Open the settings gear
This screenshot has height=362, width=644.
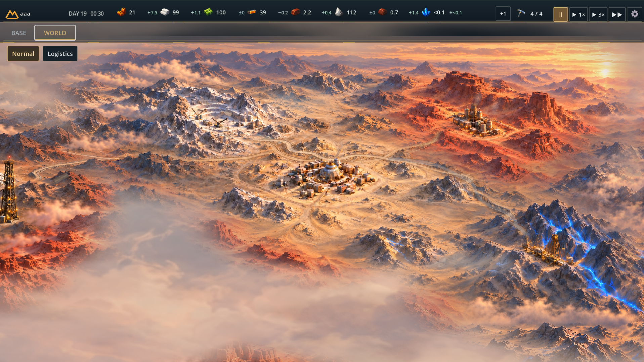point(635,14)
